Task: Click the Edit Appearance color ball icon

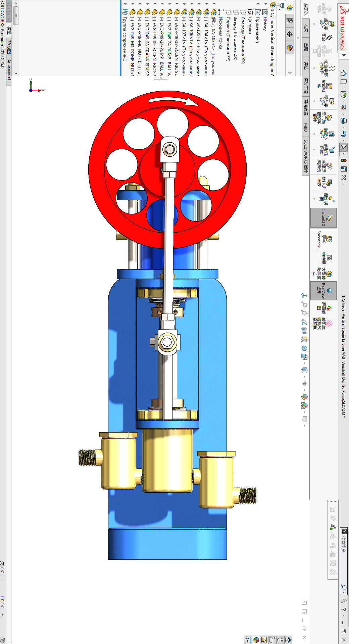Action: (304, 397)
